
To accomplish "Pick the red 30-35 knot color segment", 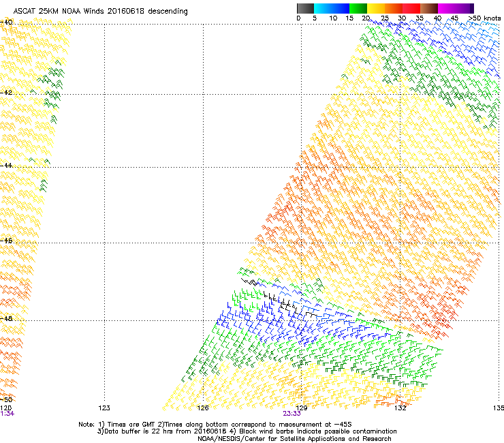I will [411, 8].
